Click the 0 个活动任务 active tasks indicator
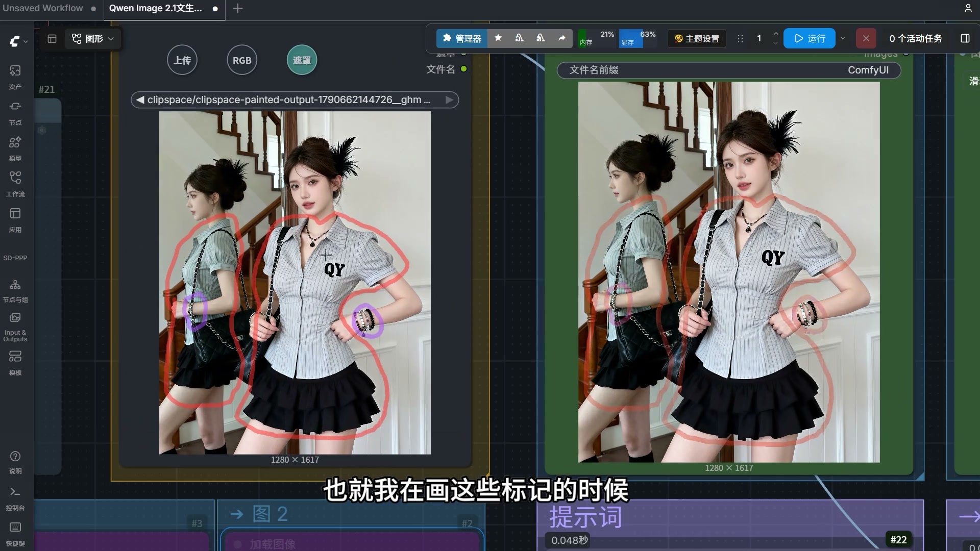This screenshot has height=551, width=980. 915,38
